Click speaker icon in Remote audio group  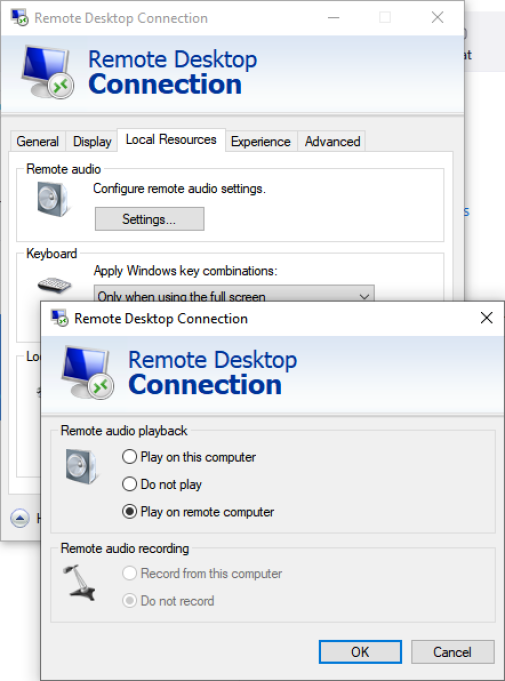click(x=53, y=199)
